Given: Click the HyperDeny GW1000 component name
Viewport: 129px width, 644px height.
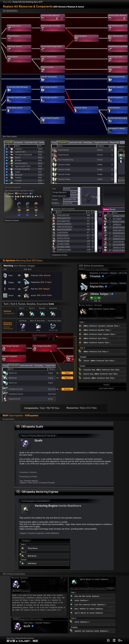Looking at the screenshot, I should point(64,230).
